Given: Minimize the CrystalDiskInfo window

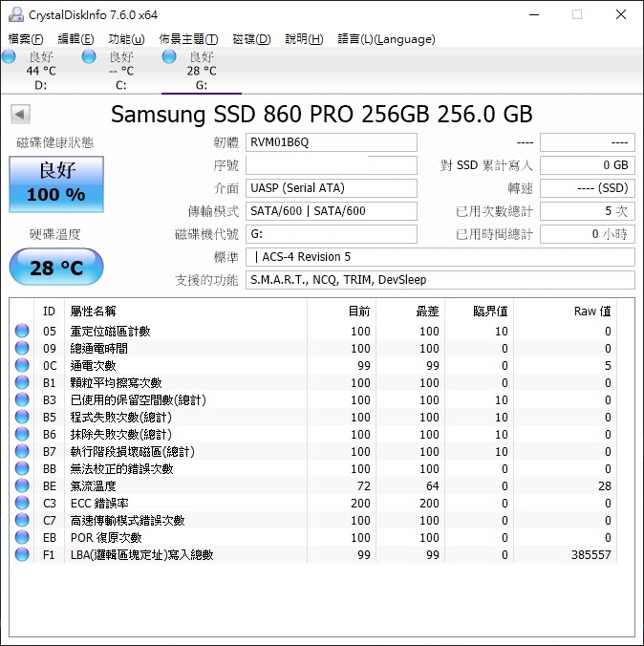Looking at the screenshot, I should pos(534,15).
